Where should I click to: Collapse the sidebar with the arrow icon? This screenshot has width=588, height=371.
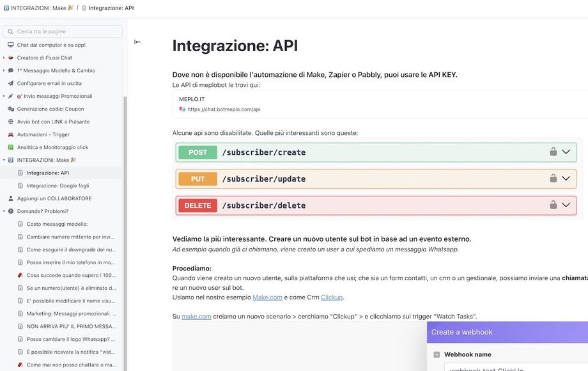pos(137,42)
